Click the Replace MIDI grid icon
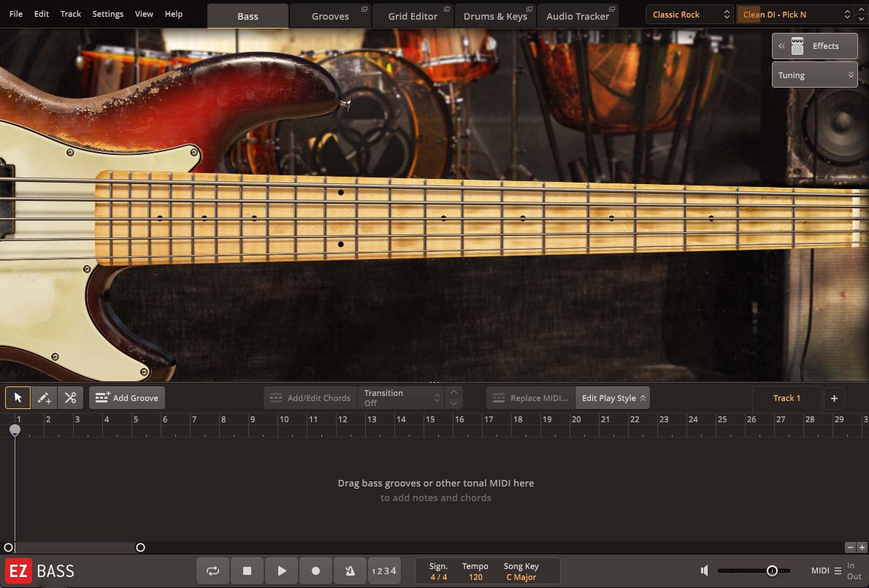 499,397
